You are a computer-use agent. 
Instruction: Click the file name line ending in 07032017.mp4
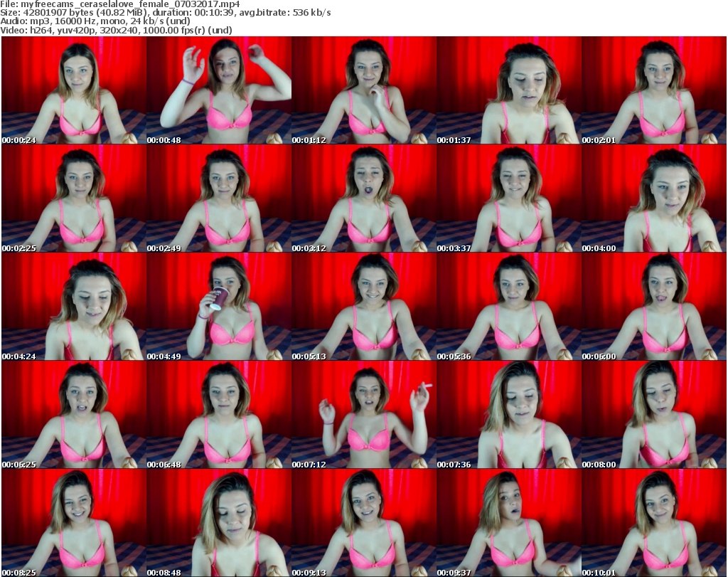[x=119, y=4]
